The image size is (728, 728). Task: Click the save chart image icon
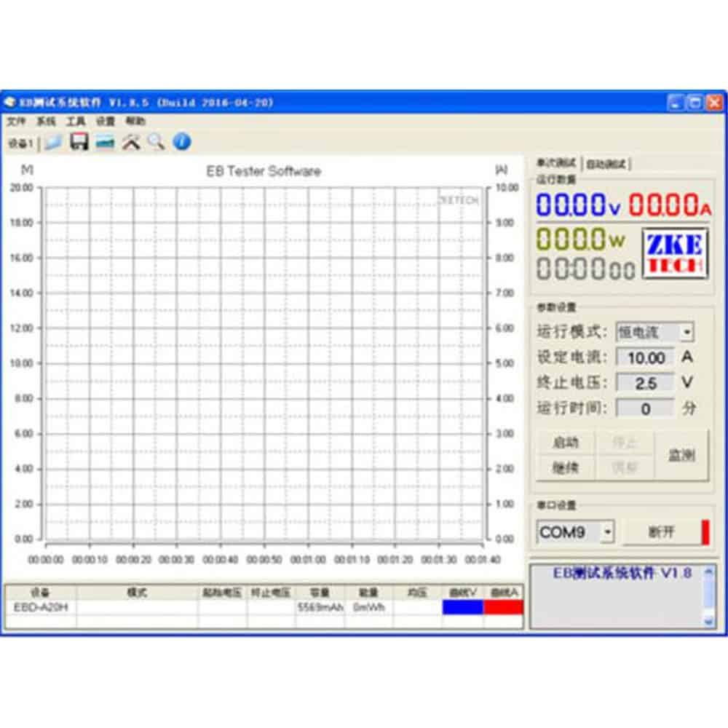(106, 142)
